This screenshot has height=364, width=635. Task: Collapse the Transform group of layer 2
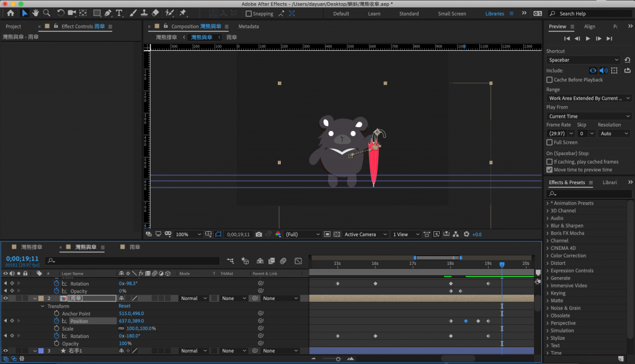(x=43, y=306)
